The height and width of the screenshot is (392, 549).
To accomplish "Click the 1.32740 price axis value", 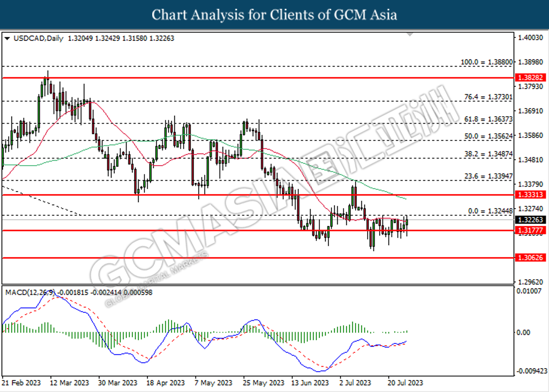I will point(531,209).
